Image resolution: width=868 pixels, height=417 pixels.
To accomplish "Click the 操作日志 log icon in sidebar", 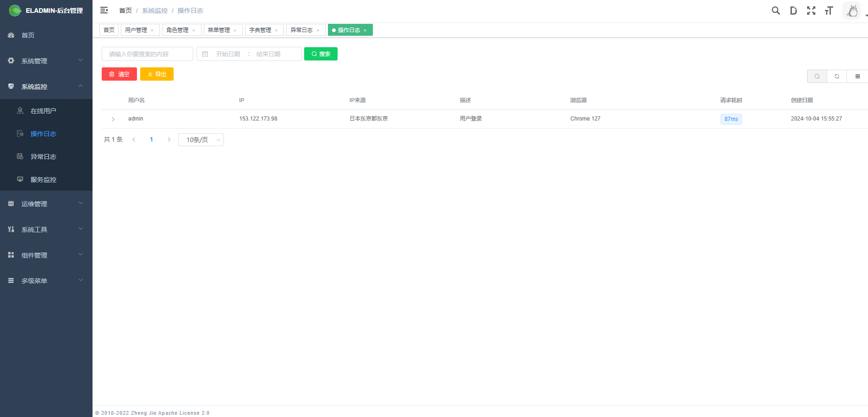I will [20, 133].
